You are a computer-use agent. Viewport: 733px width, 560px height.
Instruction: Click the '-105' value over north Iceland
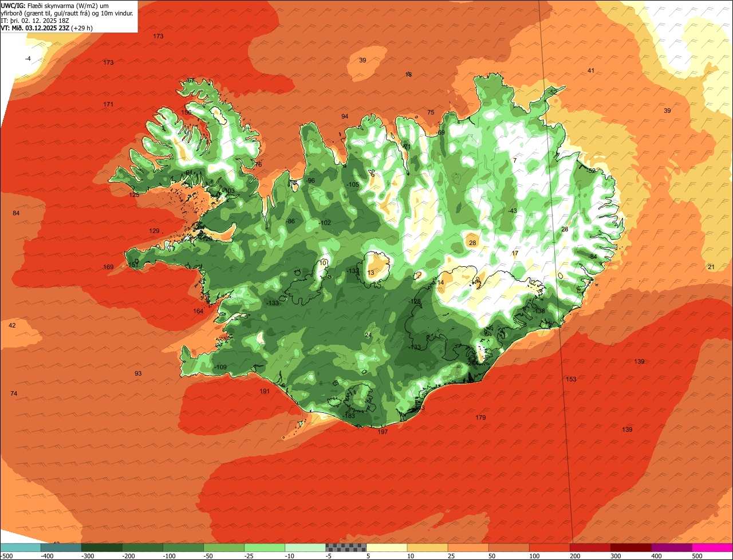pos(353,184)
